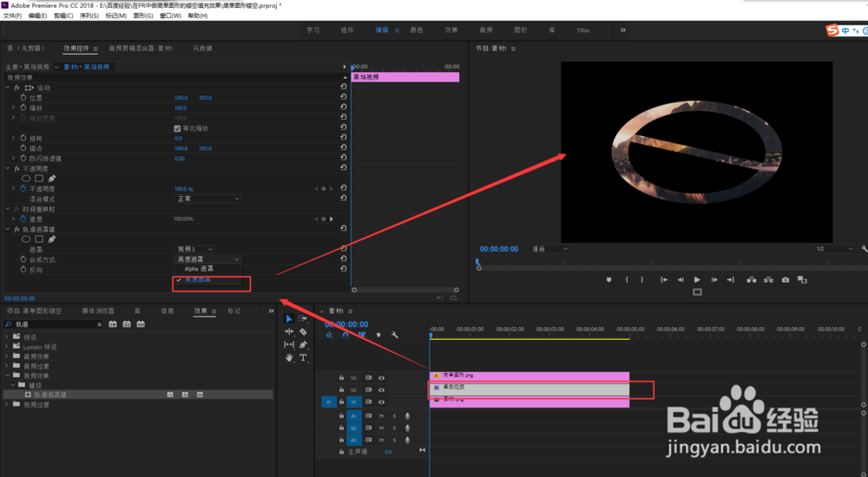Select the Pen tool in timeline tools
This screenshot has width=868, height=477.
[303, 344]
